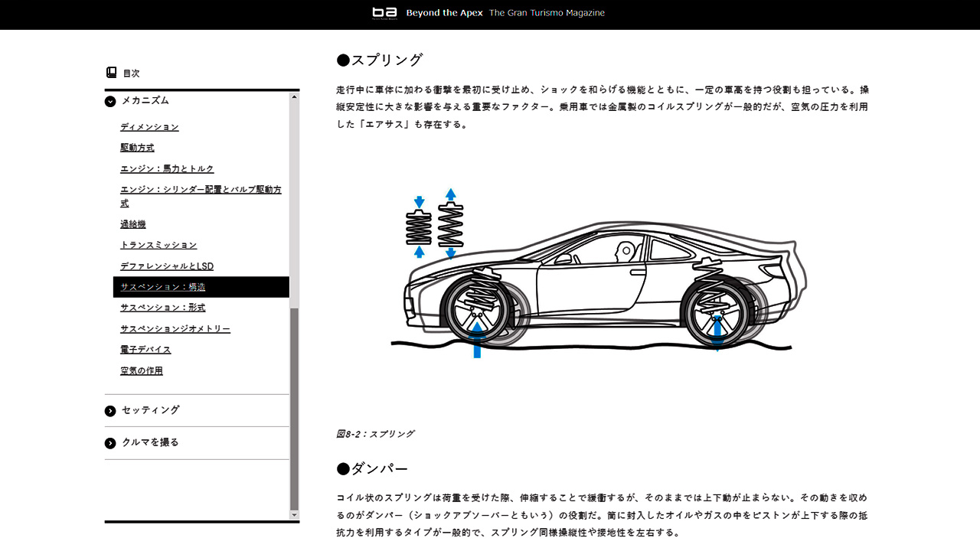Open the 空気の作用 link
This screenshot has height=551, width=980.
click(142, 371)
